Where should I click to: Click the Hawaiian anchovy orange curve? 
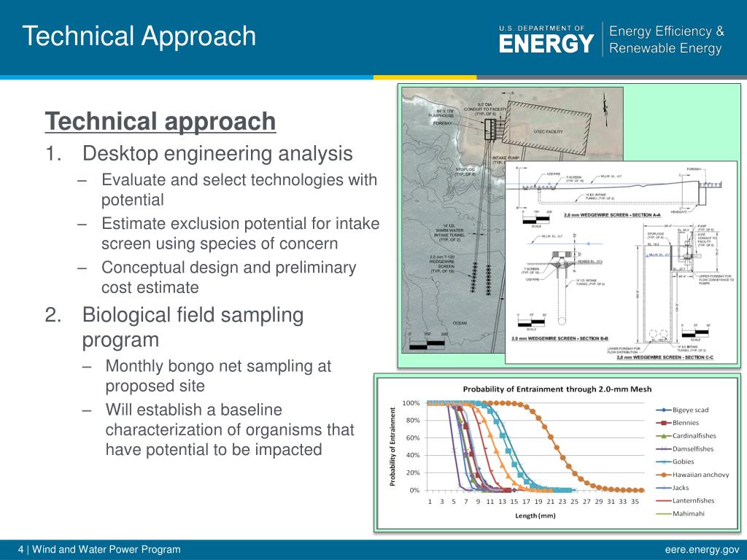(x=557, y=447)
